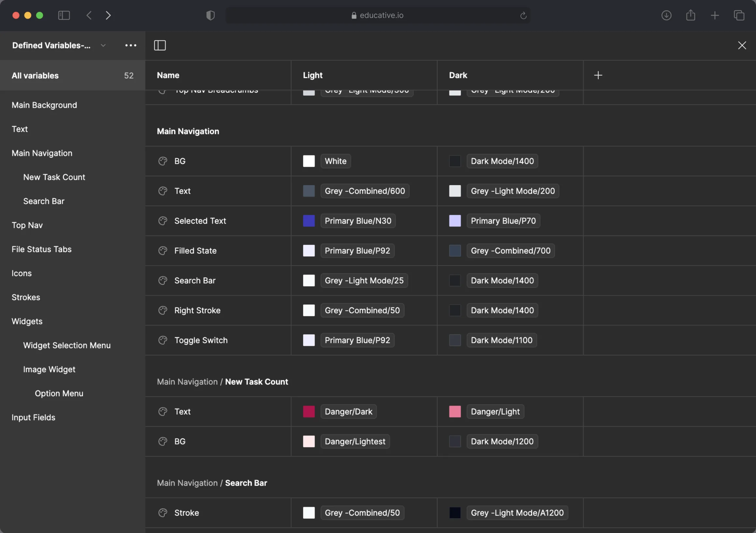Click the Primary Blue/N30 value chip
The width and height of the screenshot is (756, 533).
358,221
